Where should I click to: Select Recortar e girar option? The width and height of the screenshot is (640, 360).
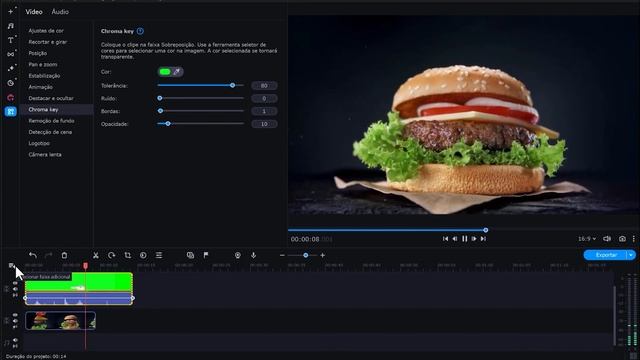[48, 42]
